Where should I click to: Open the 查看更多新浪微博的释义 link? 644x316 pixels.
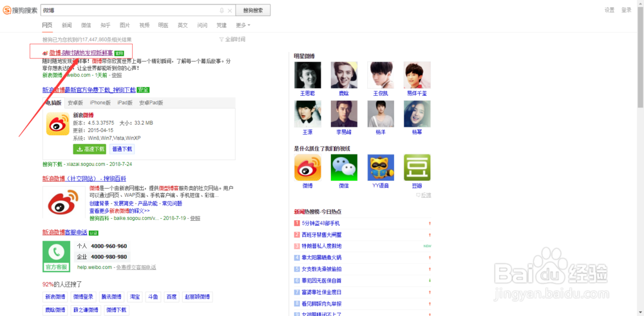tap(120, 211)
